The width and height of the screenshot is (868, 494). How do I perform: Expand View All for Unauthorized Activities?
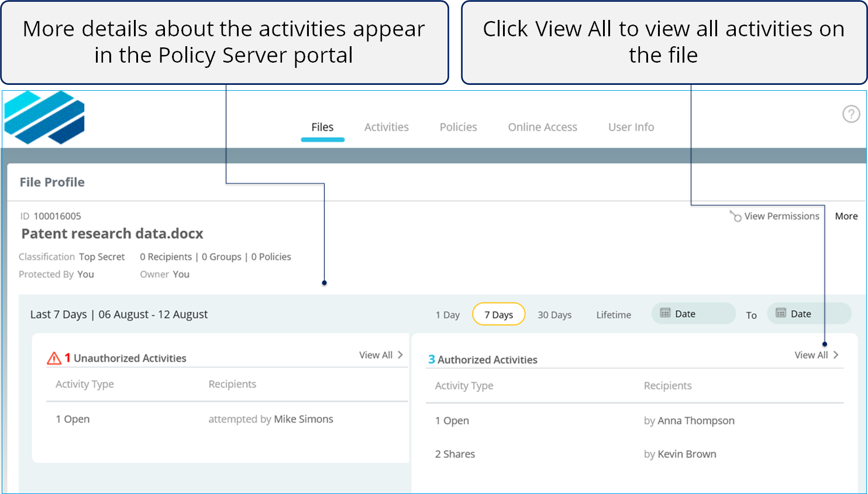coord(381,355)
